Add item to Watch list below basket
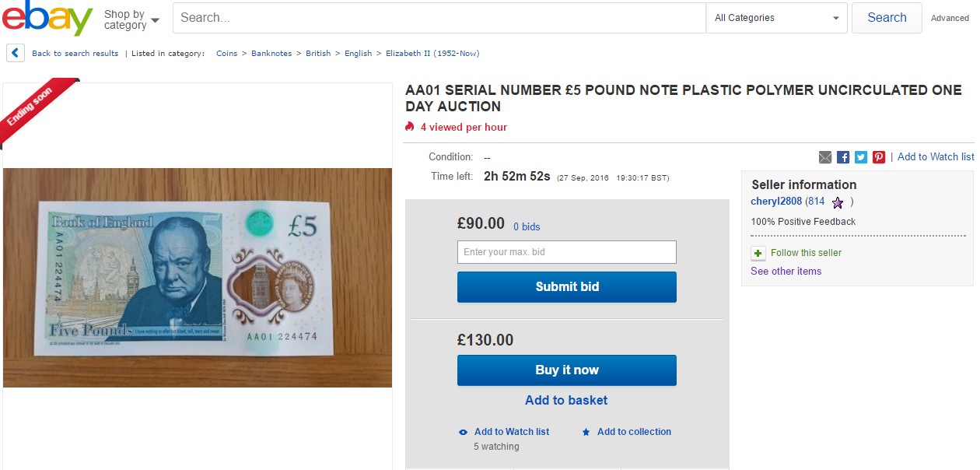Viewport: 980px width, 470px height. point(511,432)
